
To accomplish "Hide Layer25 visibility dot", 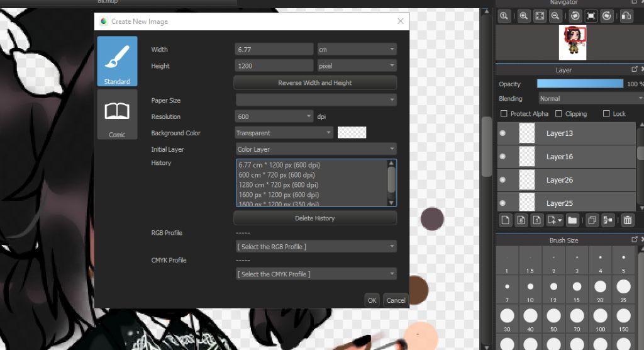I will 502,203.
